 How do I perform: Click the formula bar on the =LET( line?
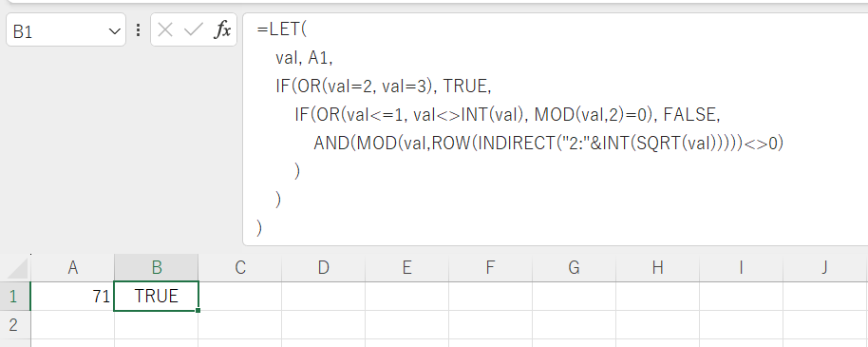tap(282, 29)
